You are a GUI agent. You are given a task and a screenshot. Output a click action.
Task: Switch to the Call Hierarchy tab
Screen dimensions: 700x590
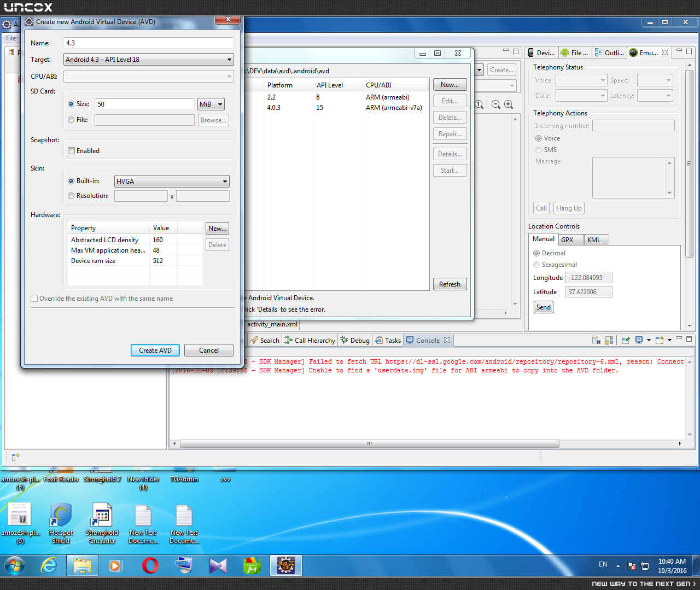310,340
